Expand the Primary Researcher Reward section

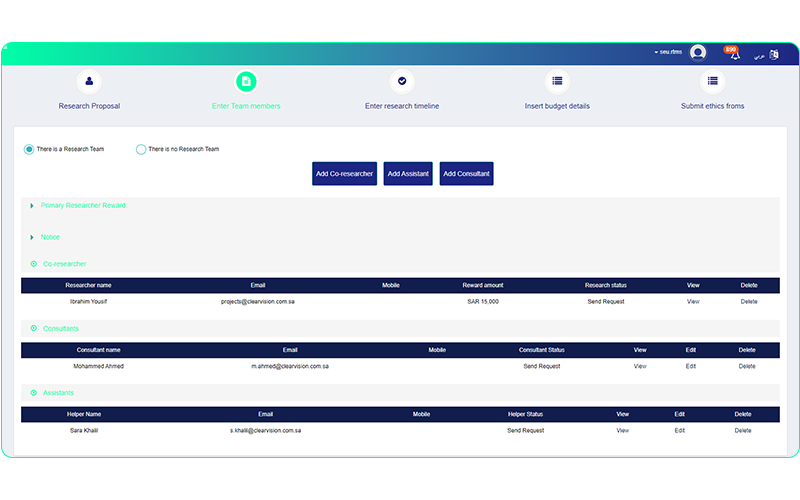coord(32,205)
